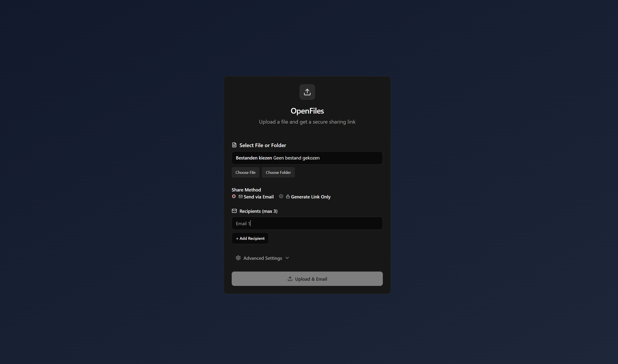Focus the Email 1 recipient field
618x364 pixels.
[307, 223]
